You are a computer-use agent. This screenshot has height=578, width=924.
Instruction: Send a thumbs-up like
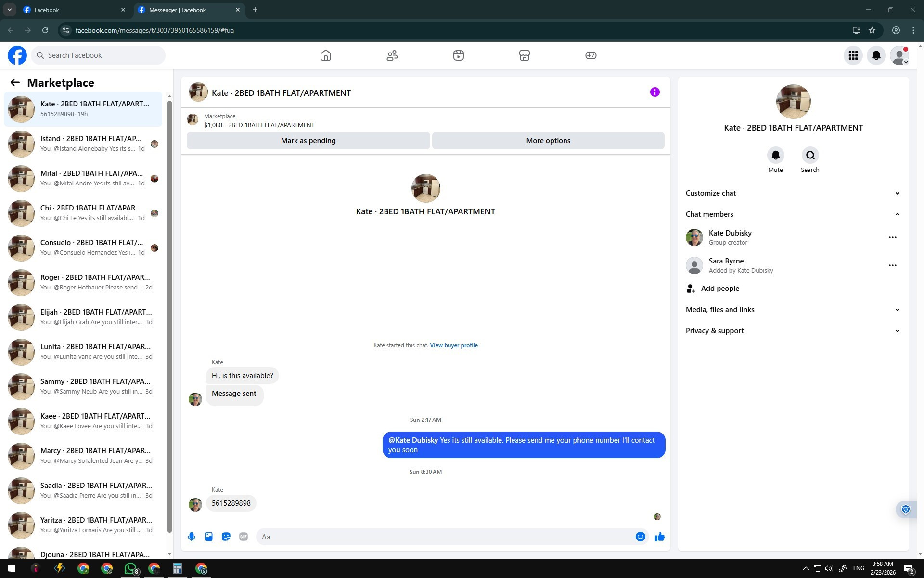pos(660,537)
